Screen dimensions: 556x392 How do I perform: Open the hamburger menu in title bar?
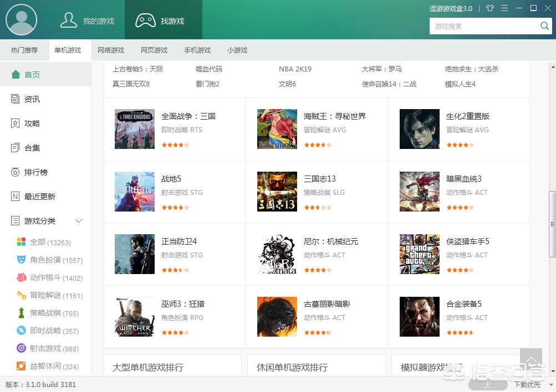coord(504,8)
